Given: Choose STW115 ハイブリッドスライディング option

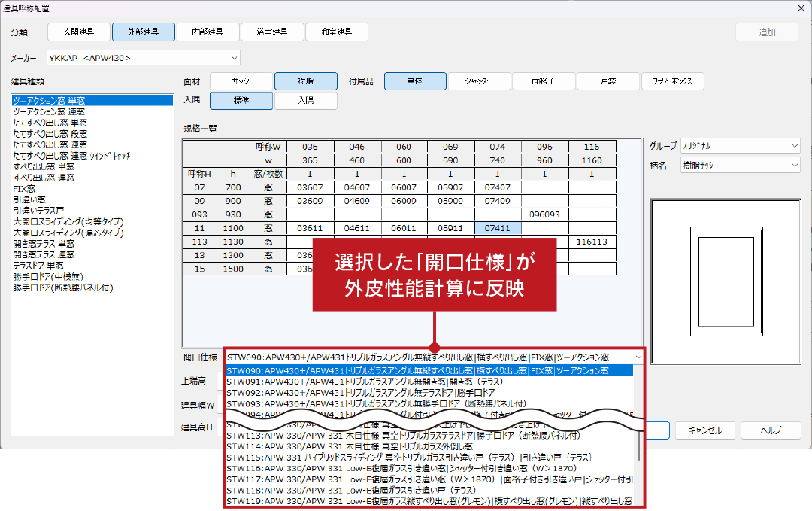Looking at the screenshot, I should 429,458.
